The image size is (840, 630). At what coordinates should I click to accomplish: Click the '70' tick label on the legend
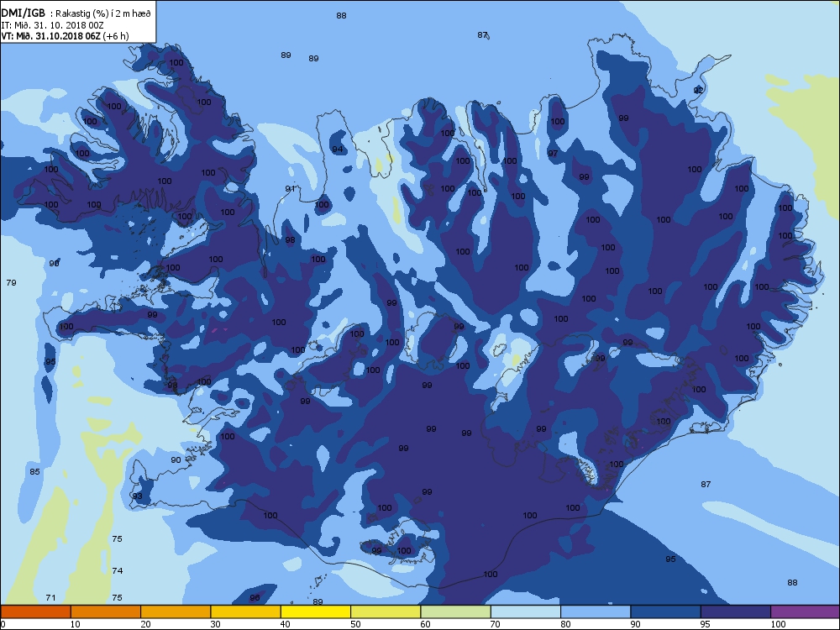[495, 623]
